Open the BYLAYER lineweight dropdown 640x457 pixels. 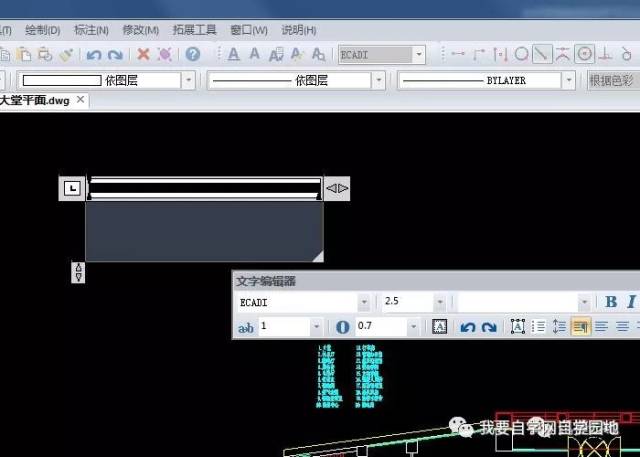click(568, 80)
